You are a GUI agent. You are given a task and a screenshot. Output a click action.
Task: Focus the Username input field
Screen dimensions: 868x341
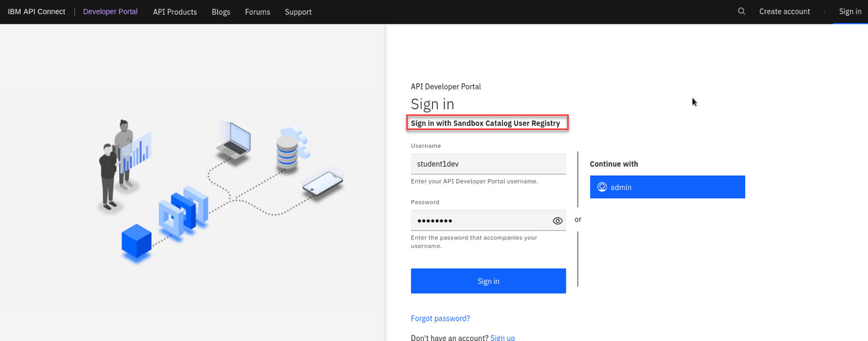(x=487, y=164)
